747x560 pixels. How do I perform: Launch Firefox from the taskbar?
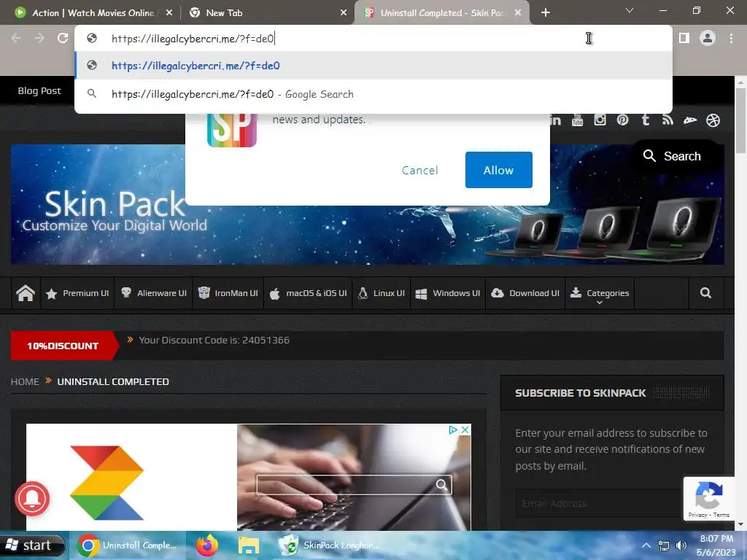(x=206, y=545)
